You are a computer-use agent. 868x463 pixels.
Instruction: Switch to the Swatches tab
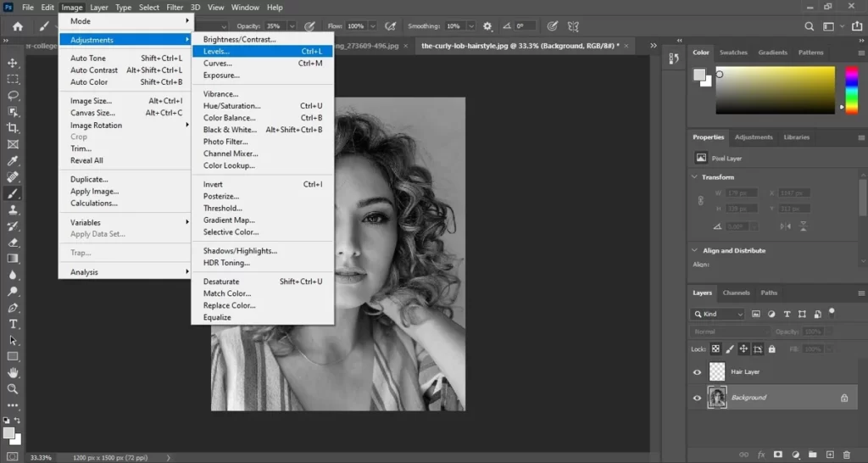[x=733, y=52]
